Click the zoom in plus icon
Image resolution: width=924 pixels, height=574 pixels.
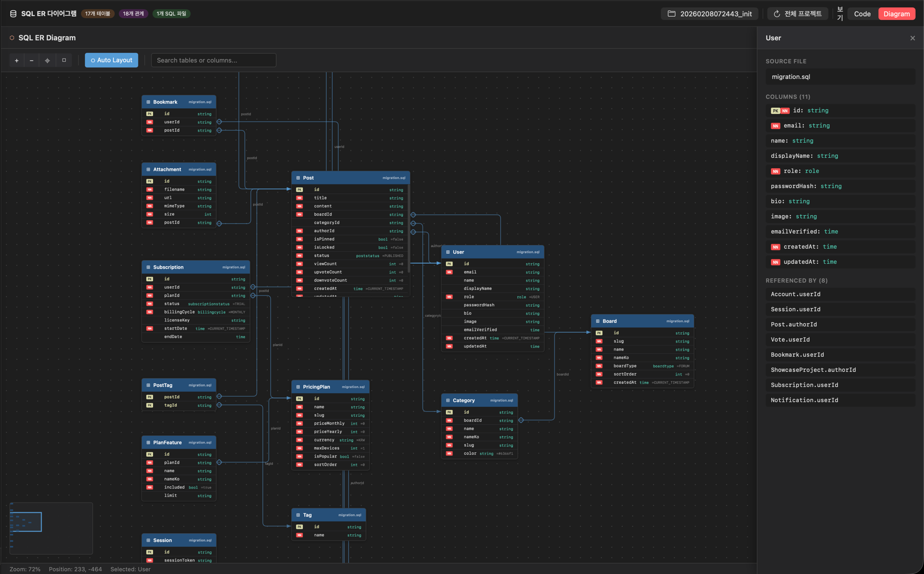[17, 61]
